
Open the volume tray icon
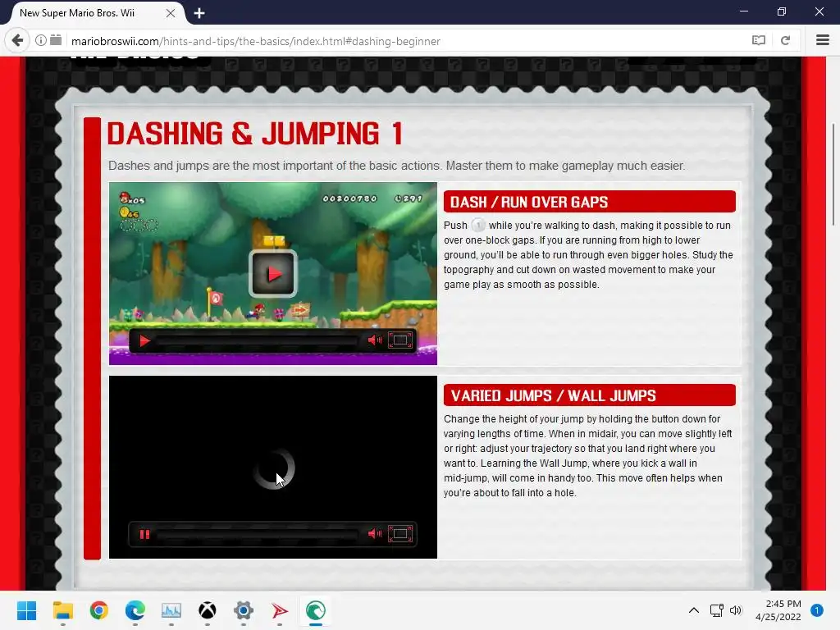pos(736,610)
